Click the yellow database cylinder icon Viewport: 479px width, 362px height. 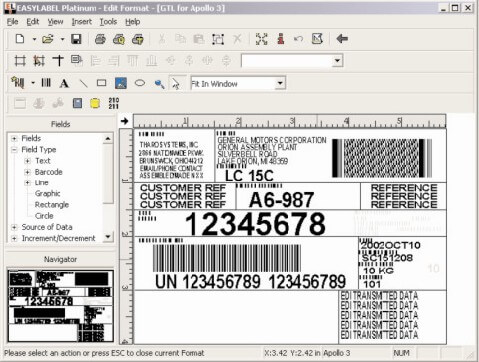point(95,103)
